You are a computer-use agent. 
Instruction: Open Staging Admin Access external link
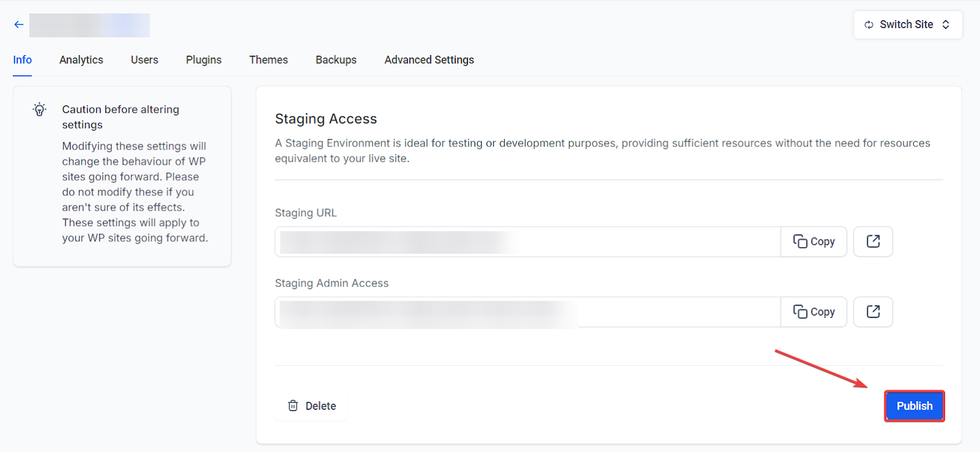pyautogui.click(x=873, y=312)
